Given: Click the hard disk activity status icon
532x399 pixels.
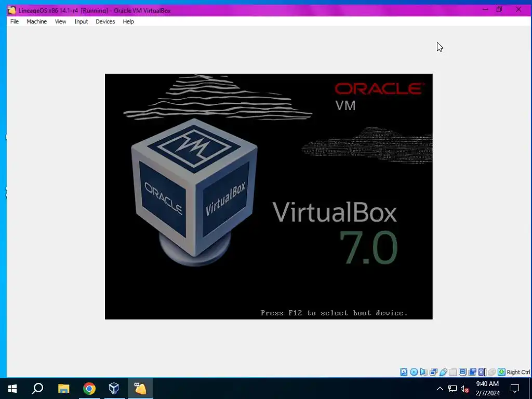Looking at the screenshot, I should pyautogui.click(x=404, y=372).
